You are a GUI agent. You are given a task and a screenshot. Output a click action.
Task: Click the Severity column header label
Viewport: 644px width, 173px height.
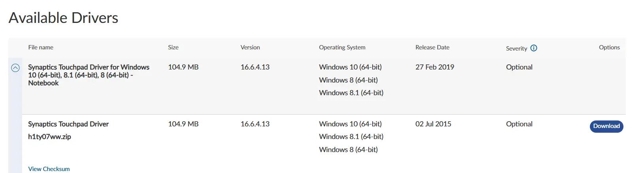(x=516, y=49)
